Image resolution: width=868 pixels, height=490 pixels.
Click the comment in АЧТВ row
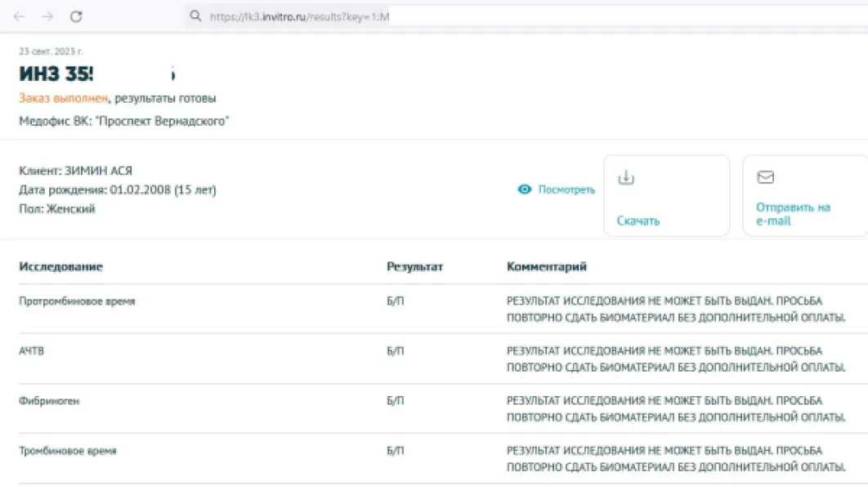point(676,359)
